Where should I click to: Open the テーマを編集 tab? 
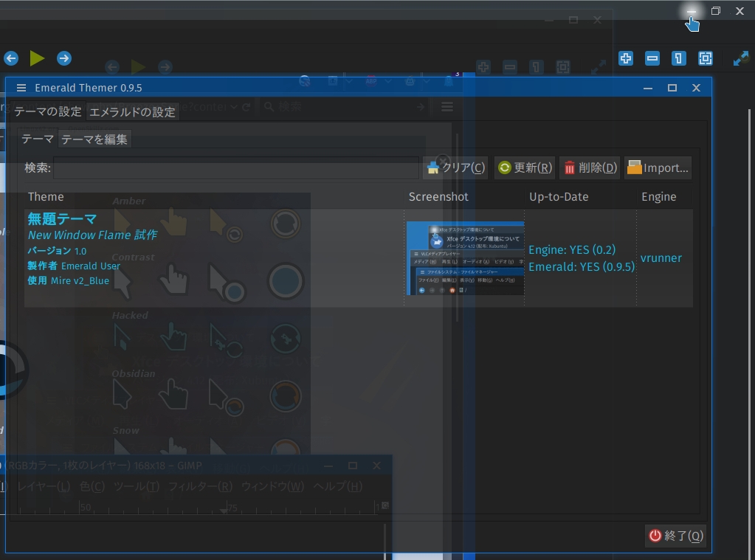[94, 139]
